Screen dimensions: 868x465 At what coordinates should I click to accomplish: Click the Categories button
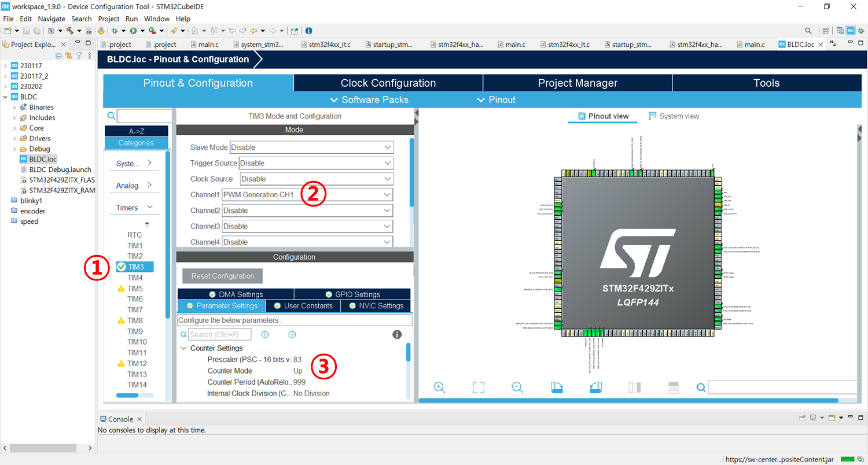pos(137,143)
